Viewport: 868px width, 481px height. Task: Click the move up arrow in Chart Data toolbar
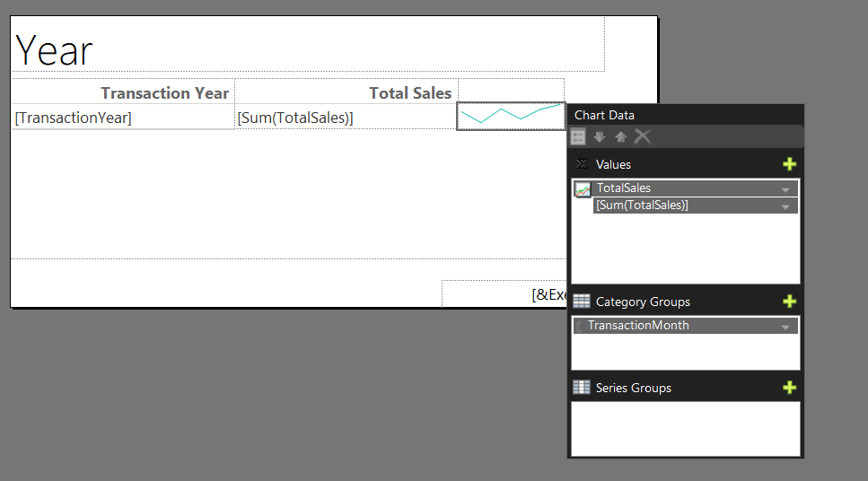(x=620, y=136)
